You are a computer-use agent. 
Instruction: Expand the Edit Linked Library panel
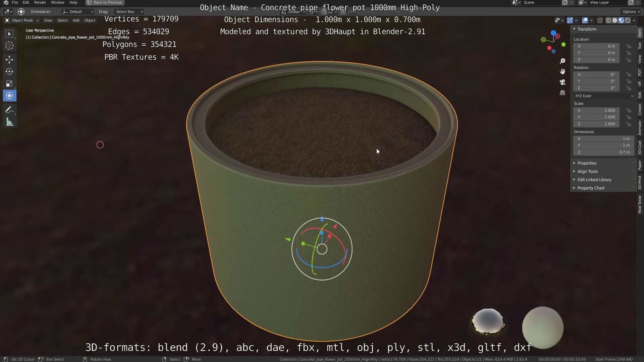pos(603,180)
